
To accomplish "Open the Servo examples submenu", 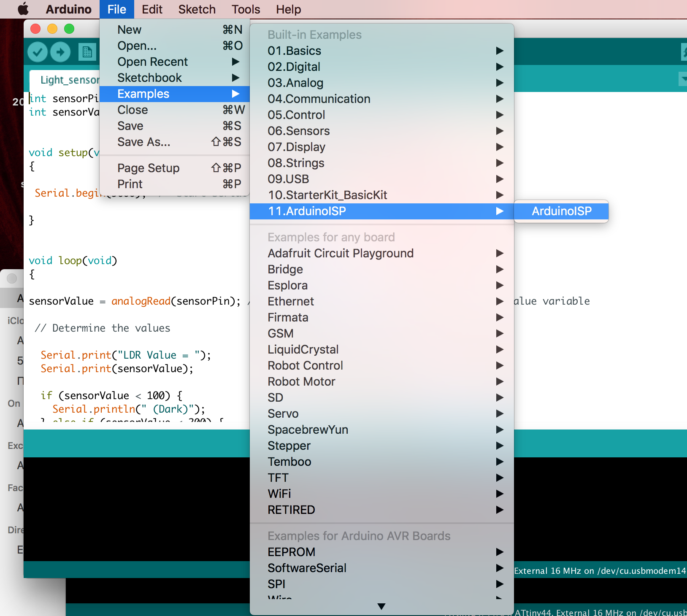I will point(382,413).
